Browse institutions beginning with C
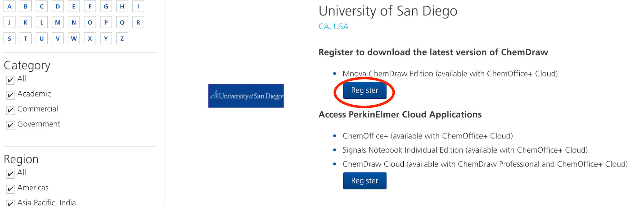Screen dimensions: 644x206 (42, 6)
